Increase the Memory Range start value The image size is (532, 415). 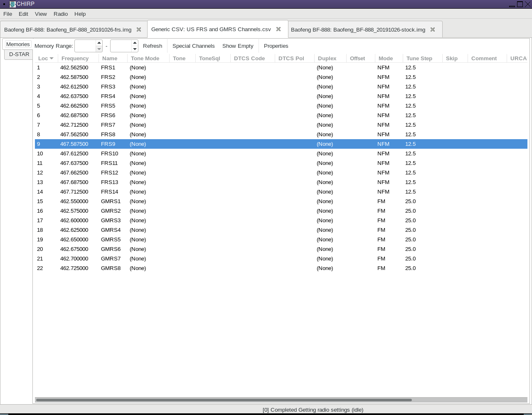tap(99, 43)
